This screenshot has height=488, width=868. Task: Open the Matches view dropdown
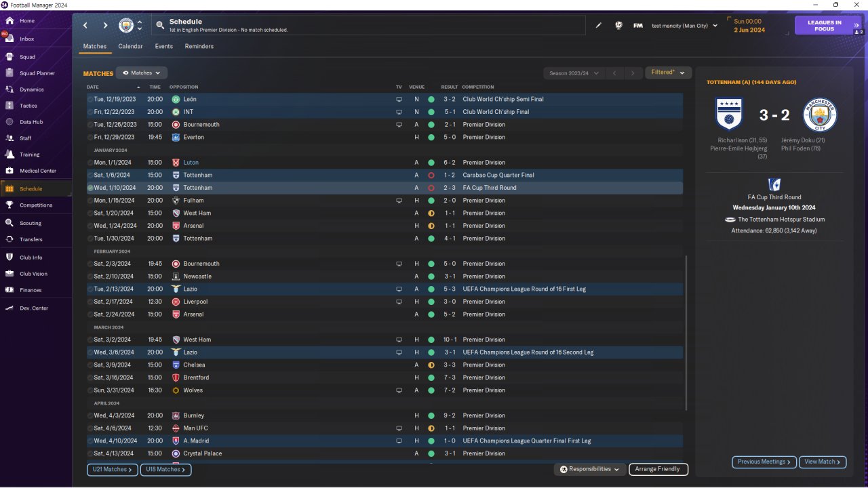pyautogui.click(x=142, y=73)
